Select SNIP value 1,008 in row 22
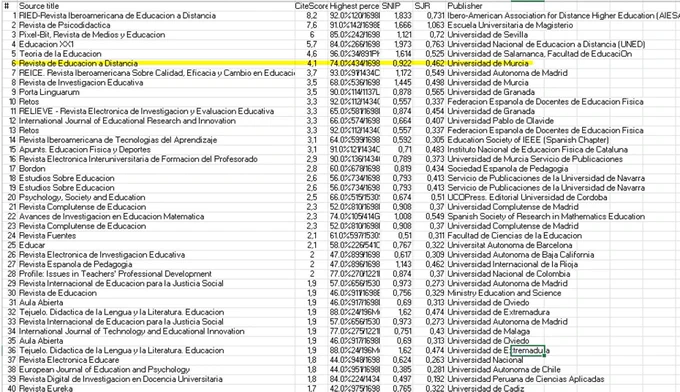 click(402, 216)
